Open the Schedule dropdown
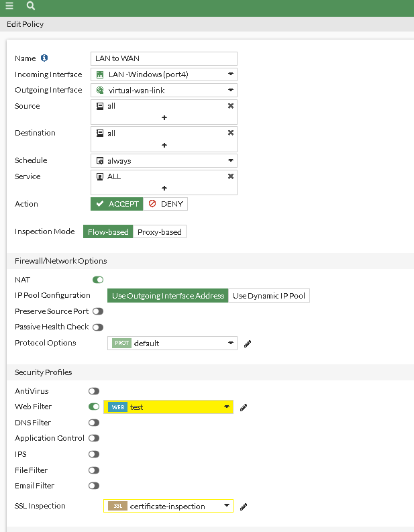 click(164, 161)
